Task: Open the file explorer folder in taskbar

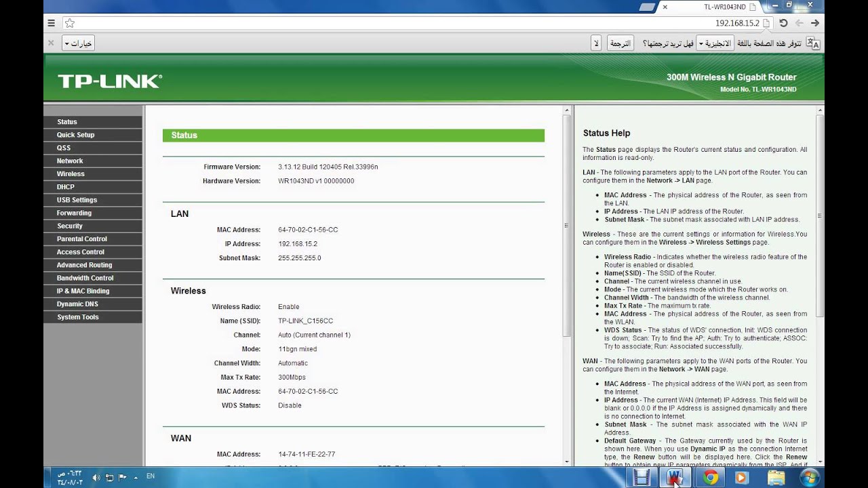Action: click(x=776, y=478)
